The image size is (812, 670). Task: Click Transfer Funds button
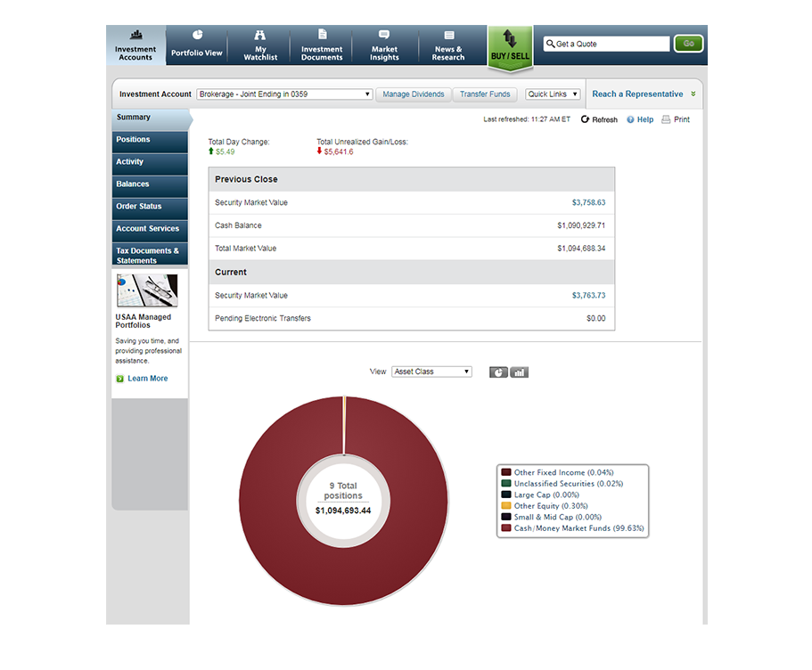point(485,94)
